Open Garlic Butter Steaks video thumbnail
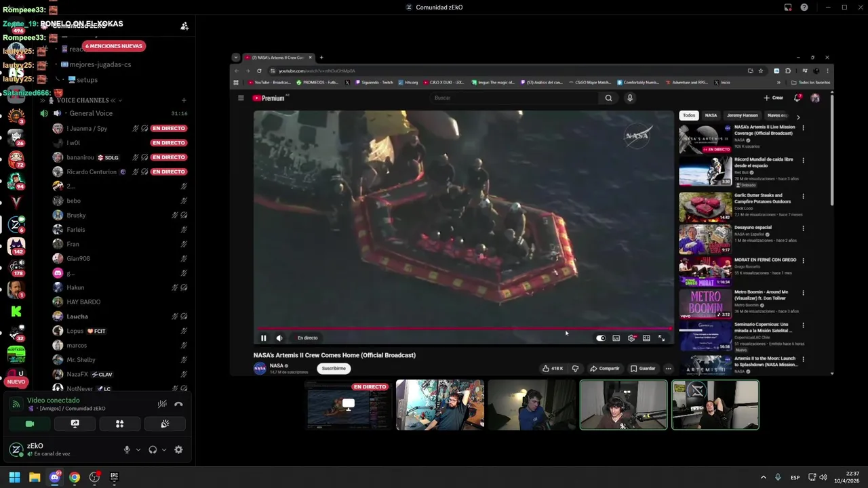 705,207
